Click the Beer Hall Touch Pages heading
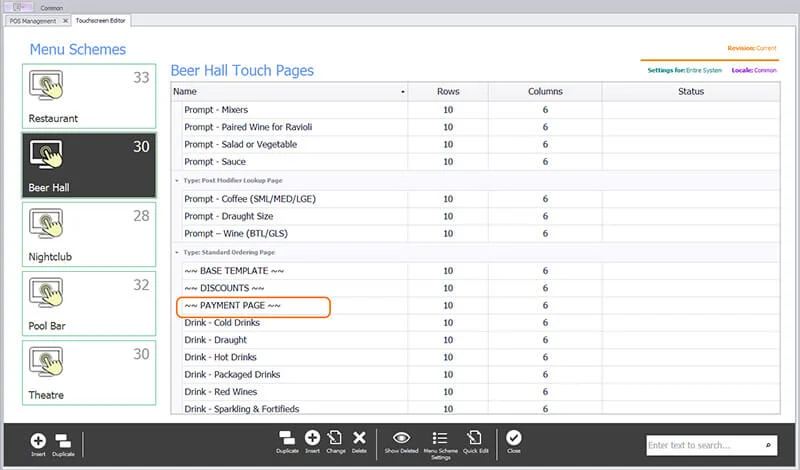The width and height of the screenshot is (800, 470). pos(242,70)
